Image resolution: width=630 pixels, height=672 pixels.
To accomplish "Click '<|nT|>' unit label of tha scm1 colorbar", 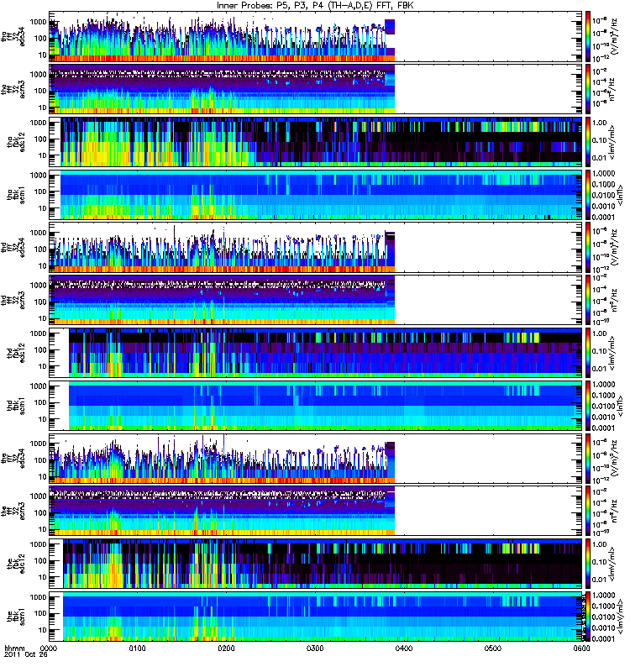I will point(620,195).
